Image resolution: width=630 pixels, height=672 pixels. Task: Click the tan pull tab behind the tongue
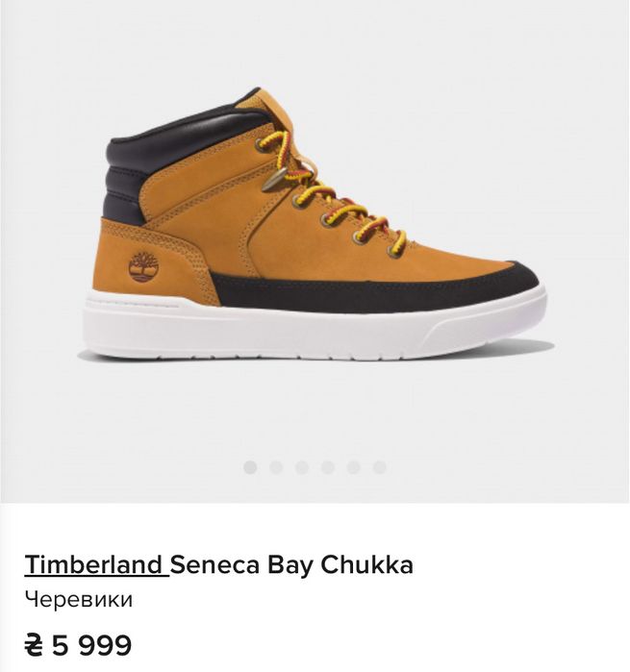pos(250,101)
